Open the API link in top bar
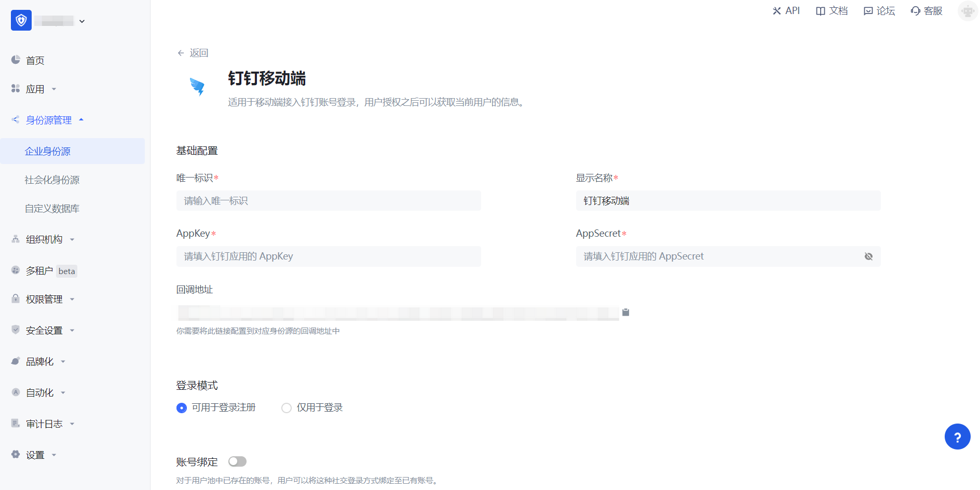The width and height of the screenshot is (980, 490). 786,11
